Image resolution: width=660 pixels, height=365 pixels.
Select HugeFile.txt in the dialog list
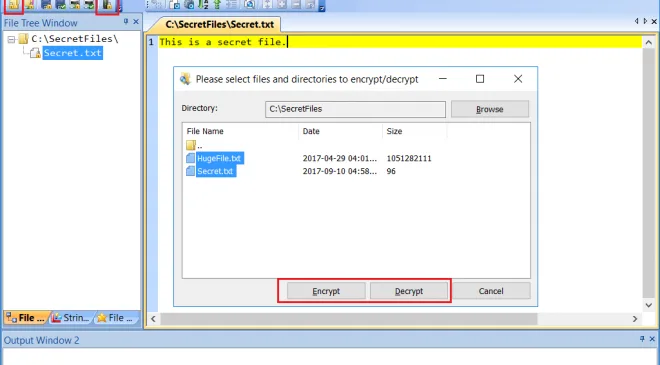pyautogui.click(x=219, y=158)
